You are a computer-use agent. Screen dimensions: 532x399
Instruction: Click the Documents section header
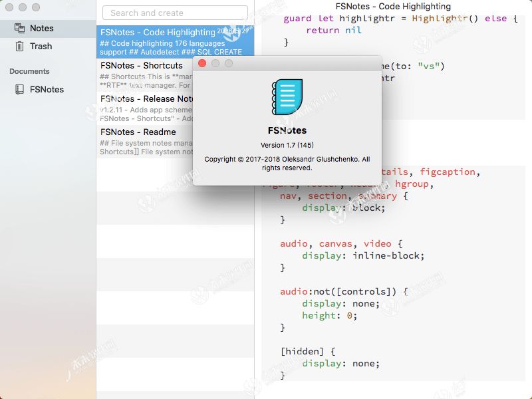(x=29, y=71)
